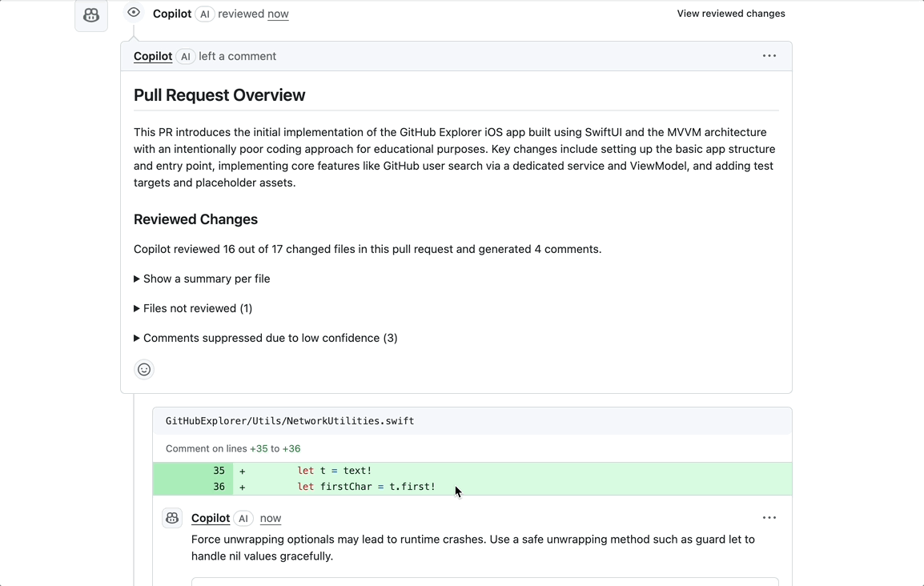This screenshot has width=924, height=586.
Task: Click Copilot link in 'left a comment' bar
Action: [x=153, y=56]
